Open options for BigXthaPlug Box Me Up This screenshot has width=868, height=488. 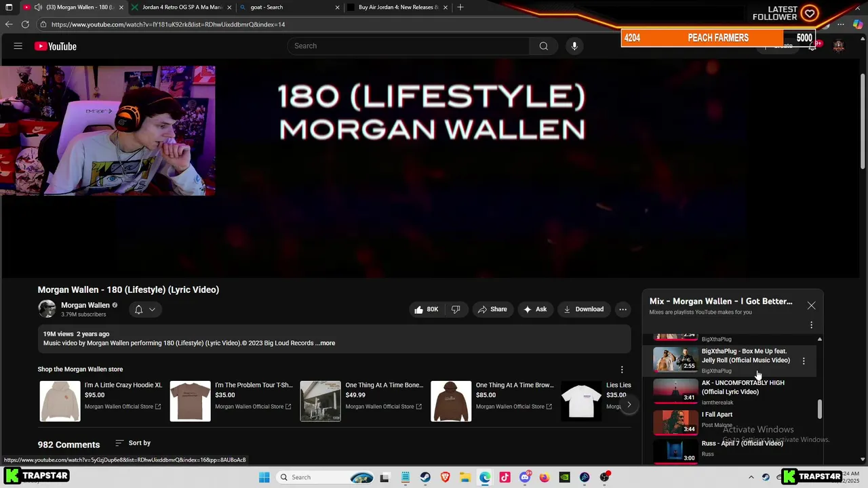pyautogui.click(x=804, y=361)
